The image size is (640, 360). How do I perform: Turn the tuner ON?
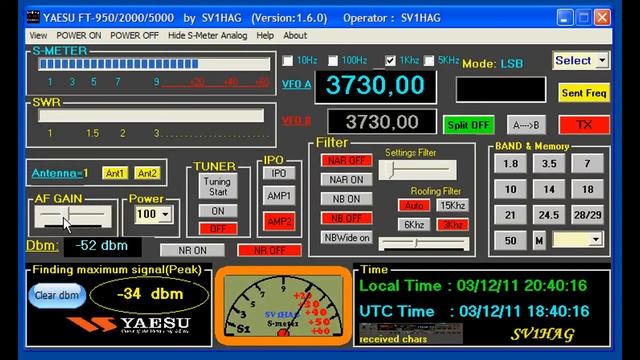(x=218, y=211)
